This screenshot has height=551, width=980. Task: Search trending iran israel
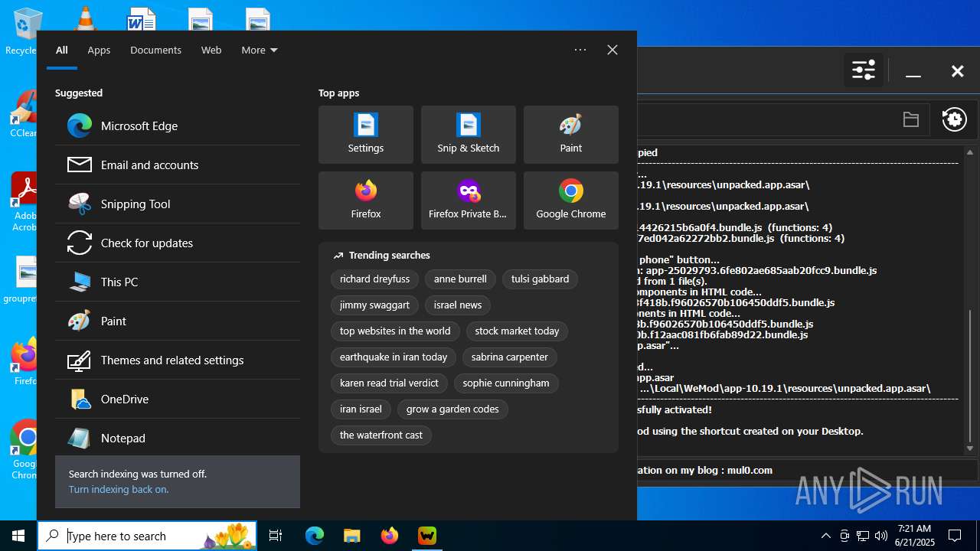[x=361, y=409]
